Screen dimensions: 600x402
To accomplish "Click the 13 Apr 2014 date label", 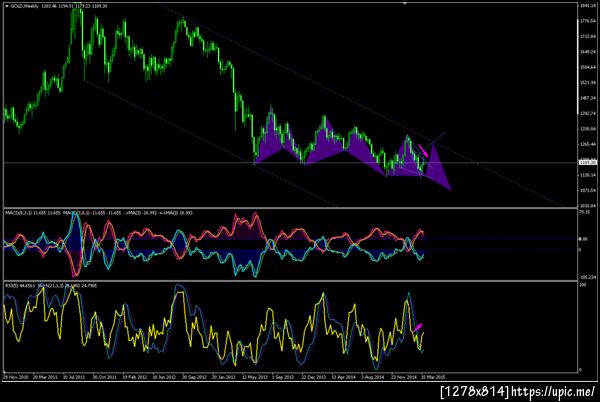I will click(x=343, y=377).
